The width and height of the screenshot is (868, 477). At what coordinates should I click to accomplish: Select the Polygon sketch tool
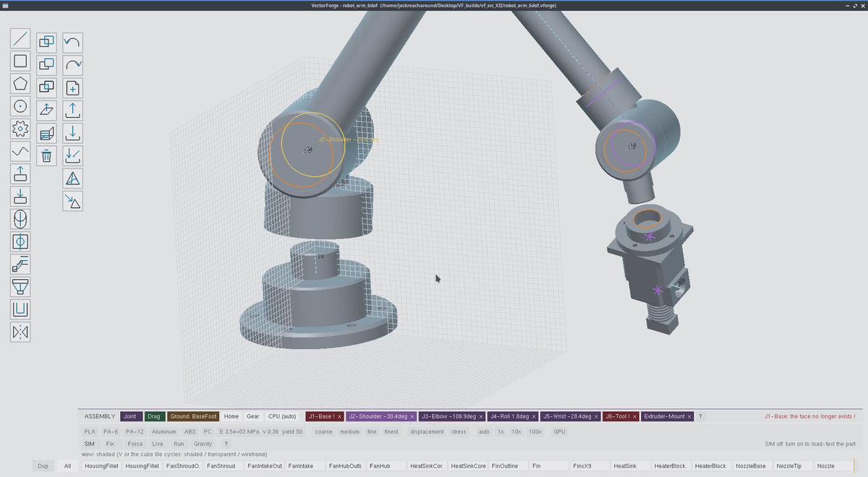[20, 84]
